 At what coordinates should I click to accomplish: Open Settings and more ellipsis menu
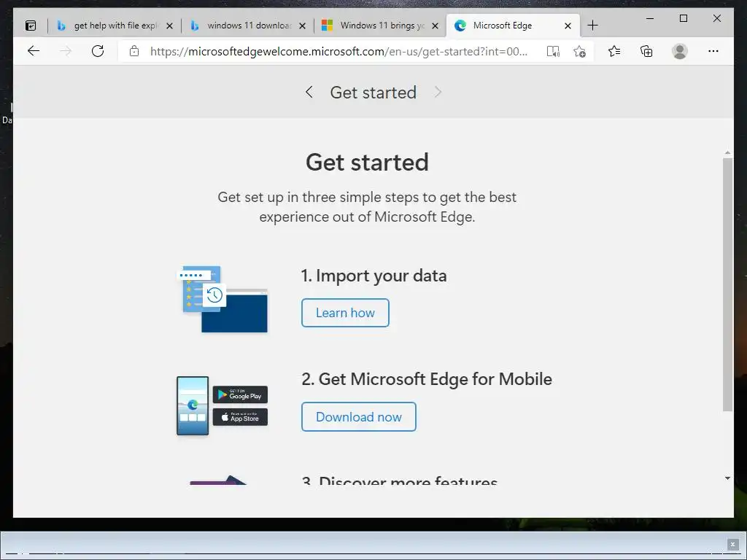(713, 51)
